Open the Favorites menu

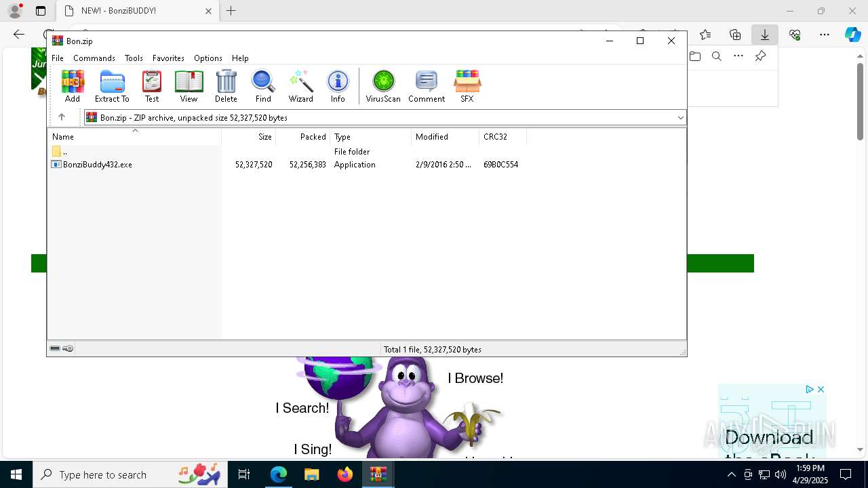pyautogui.click(x=168, y=58)
